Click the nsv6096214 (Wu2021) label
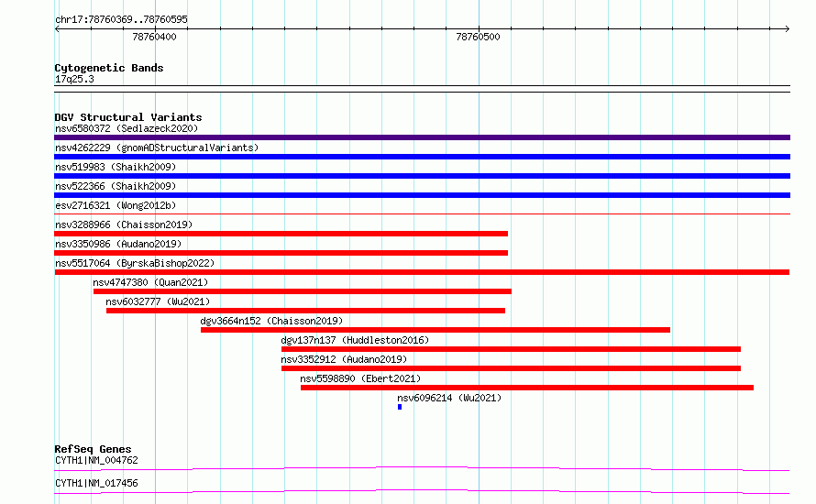The width and height of the screenshot is (816, 504). pos(449,398)
